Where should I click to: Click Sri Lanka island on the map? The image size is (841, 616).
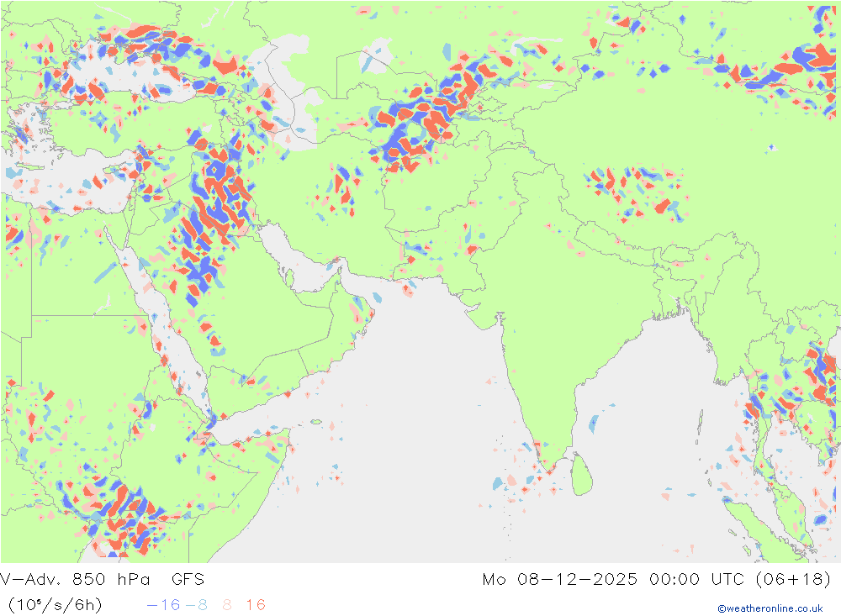tap(582, 475)
